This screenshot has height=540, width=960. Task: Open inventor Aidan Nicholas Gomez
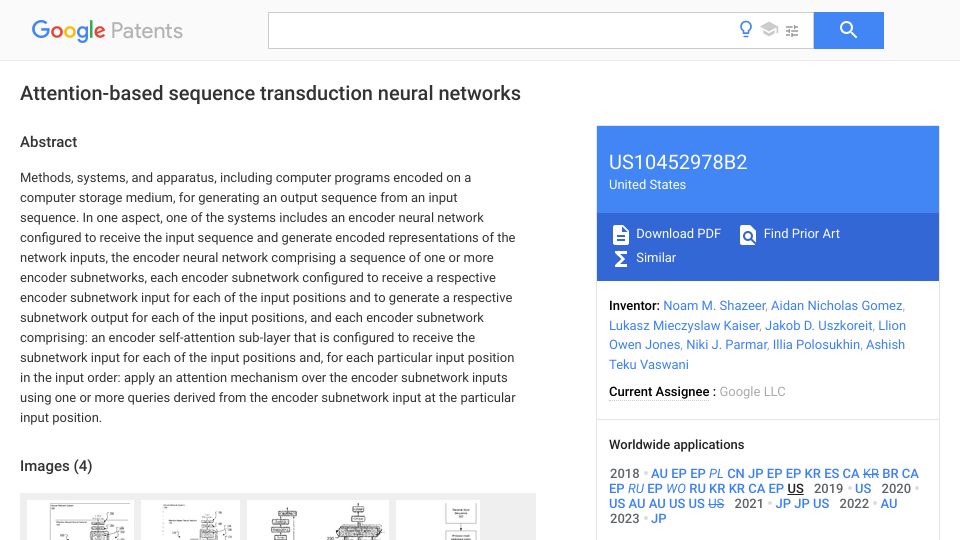click(x=836, y=306)
